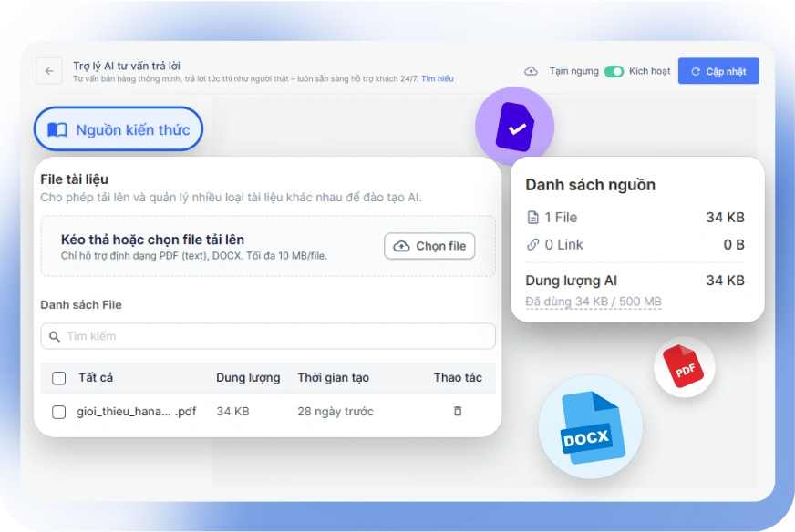The image size is (795, 532).
Task: Check the Tất cả select-all checkbox
Action: point(59,378)
